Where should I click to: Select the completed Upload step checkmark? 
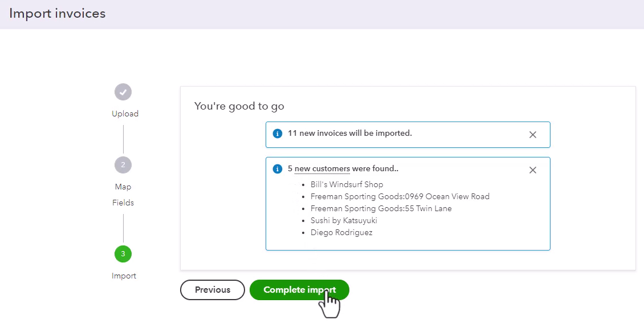click(x=123, y=92)
